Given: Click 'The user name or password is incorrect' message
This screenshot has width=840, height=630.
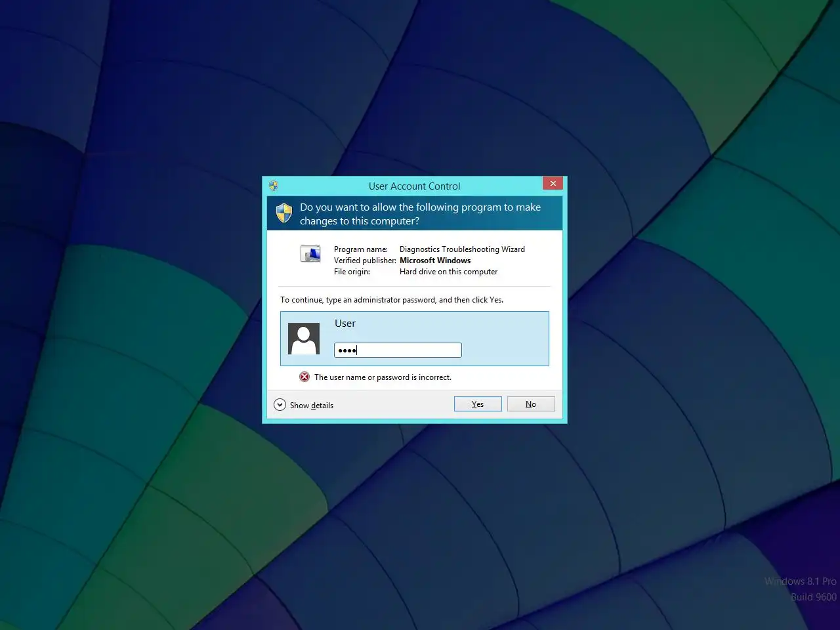Looking at the screenshot, I should click(383, 377).
